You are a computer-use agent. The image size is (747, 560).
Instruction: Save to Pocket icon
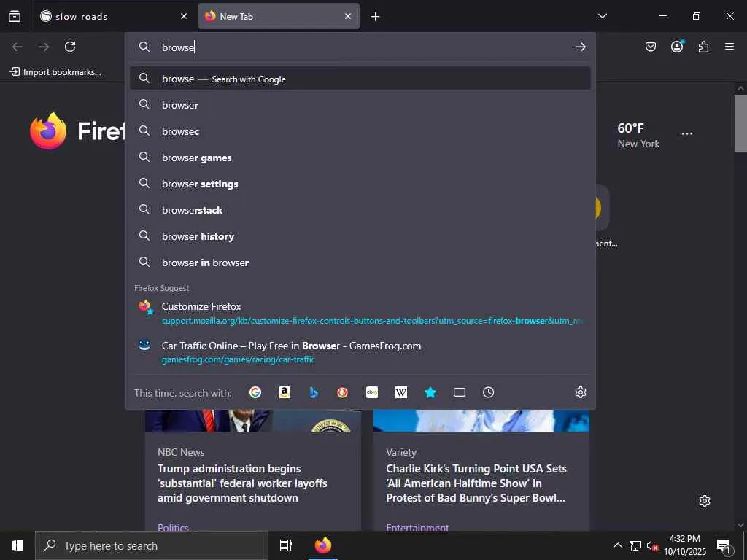point(650,47)
